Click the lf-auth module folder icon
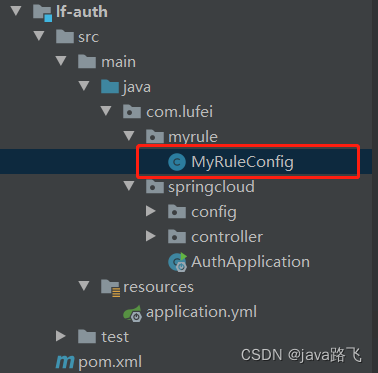The width and height of the screenshot is (378, 373). (x=43, y=12)
